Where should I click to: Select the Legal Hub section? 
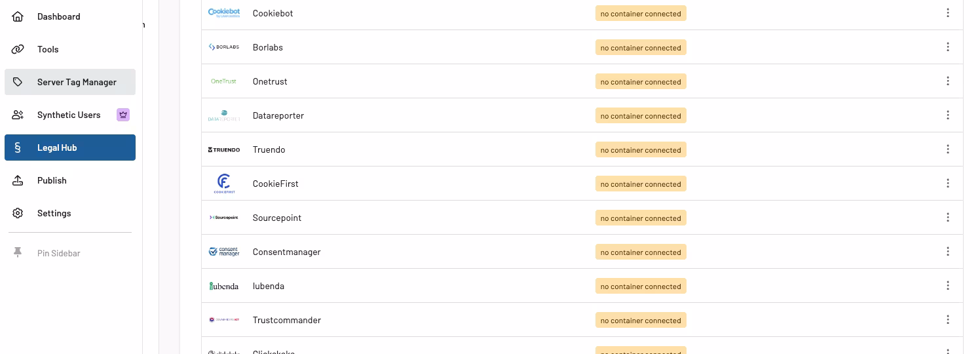70,147
